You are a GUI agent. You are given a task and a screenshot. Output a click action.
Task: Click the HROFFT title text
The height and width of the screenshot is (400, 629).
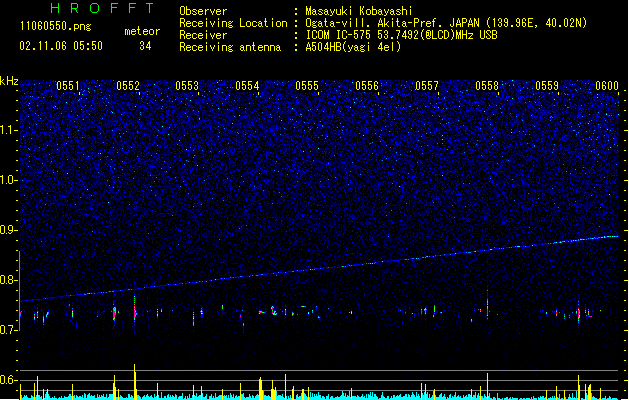click(x=102, y=8)
